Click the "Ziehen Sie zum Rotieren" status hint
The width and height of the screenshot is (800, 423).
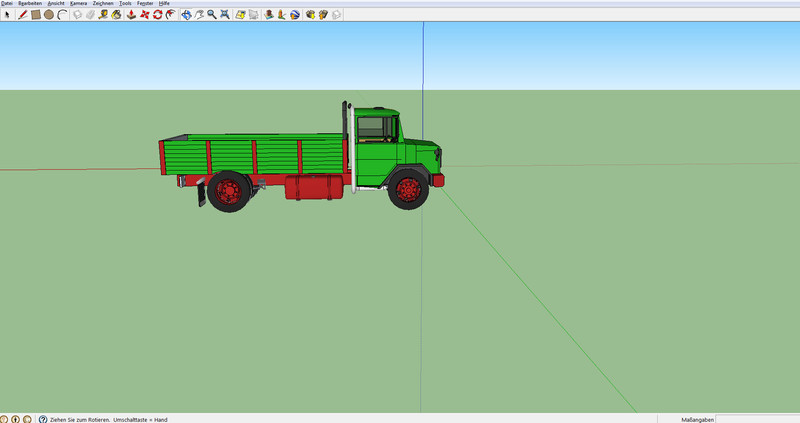point(80,419)
